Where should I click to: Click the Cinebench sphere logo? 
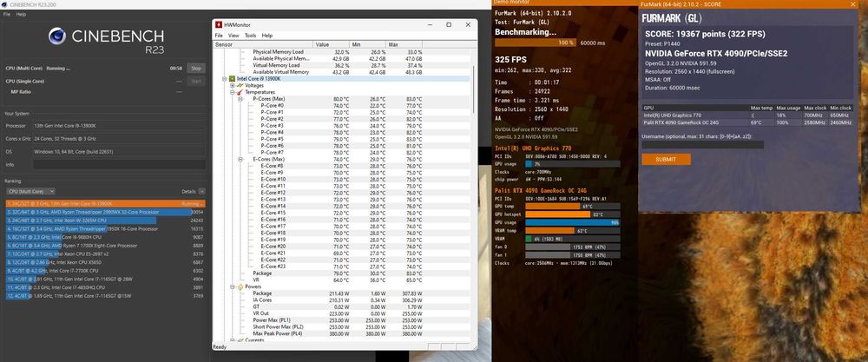point(57,36)
